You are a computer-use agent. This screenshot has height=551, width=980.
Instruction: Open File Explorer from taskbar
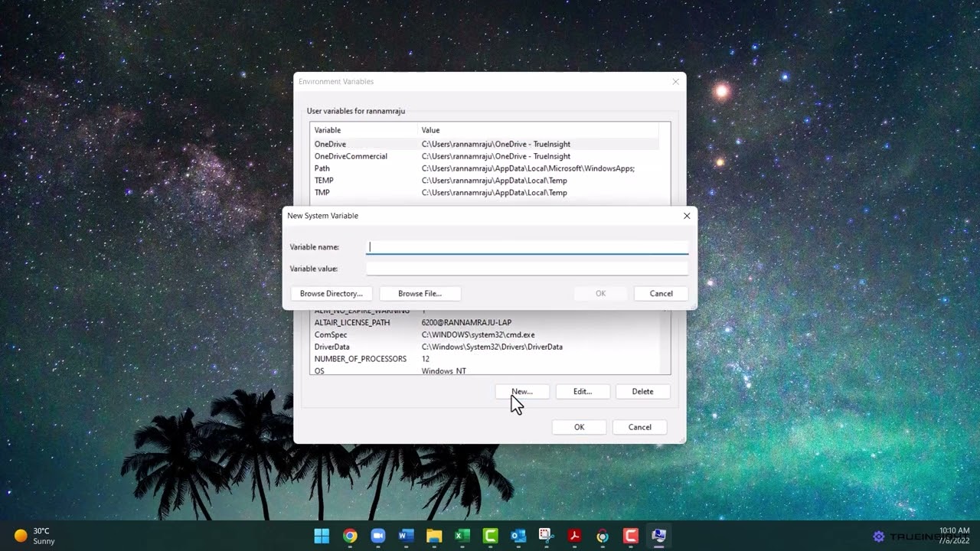pos(434,536)
